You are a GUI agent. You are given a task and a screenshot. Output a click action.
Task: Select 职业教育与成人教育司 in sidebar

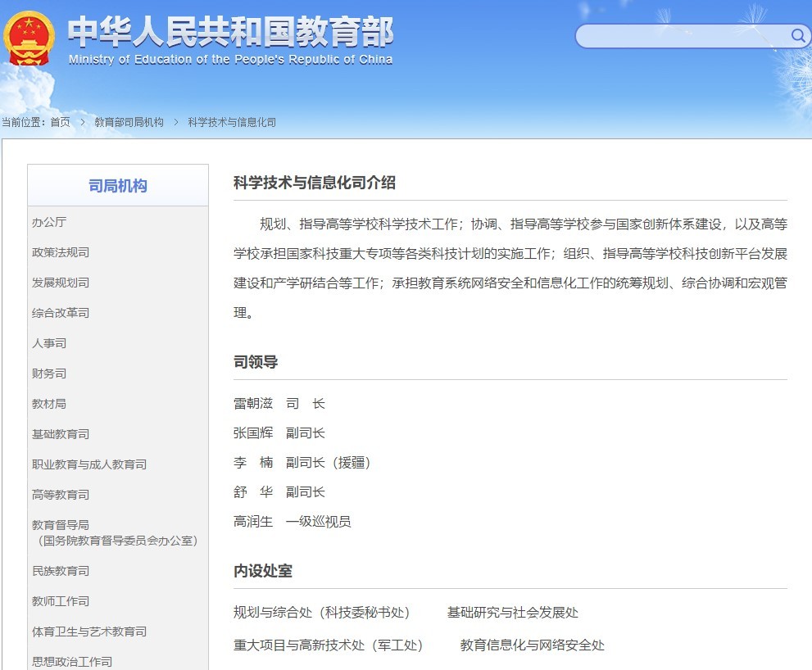pos(89,464)
